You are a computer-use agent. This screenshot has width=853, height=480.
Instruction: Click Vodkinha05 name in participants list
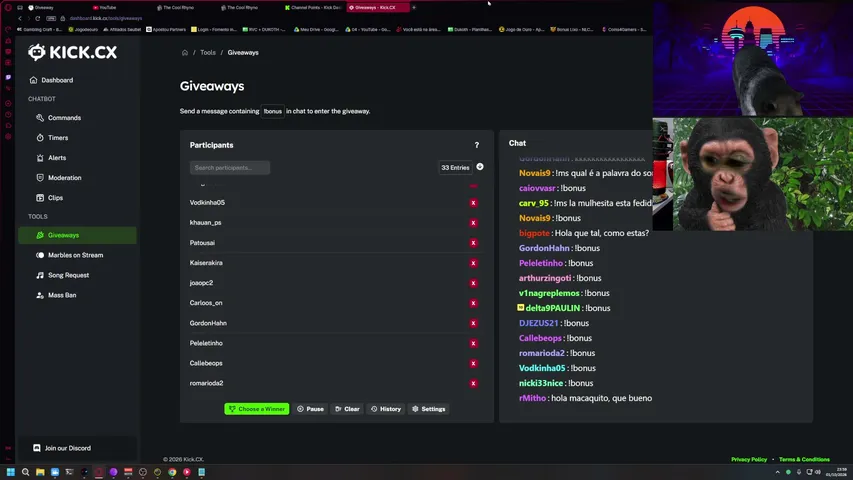click(x=207, y=202)
